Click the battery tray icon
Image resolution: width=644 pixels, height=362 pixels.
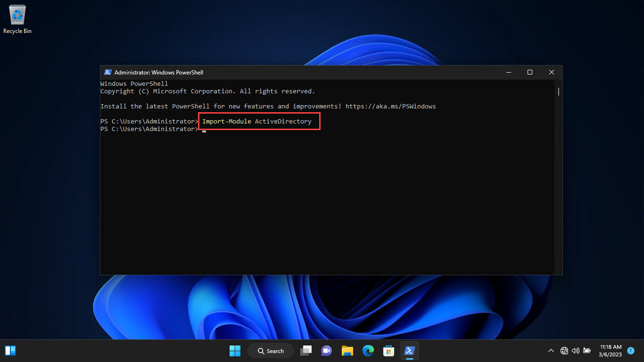pyautogui.click(x=587, y=351)
